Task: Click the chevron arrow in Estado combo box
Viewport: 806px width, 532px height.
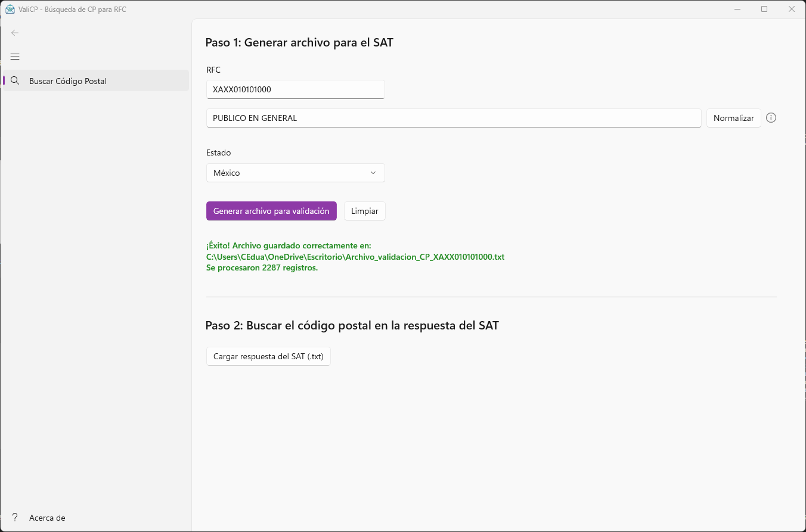Action: [x=373, y=173]
